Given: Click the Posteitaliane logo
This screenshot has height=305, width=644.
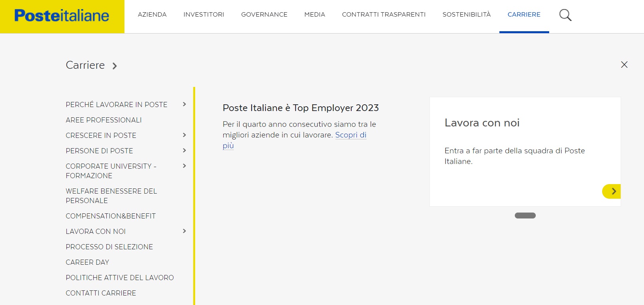Looking at the screenshot, I should click(62, 16).
